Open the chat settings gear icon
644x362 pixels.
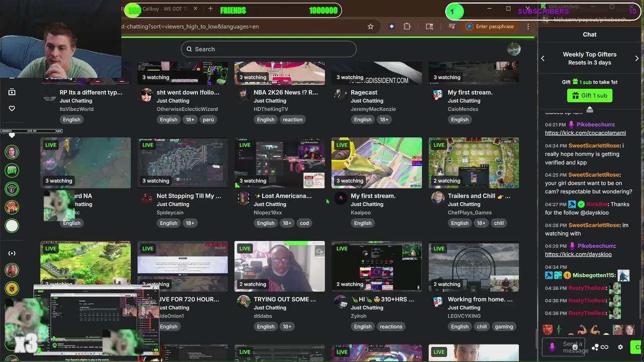coord(620,347)
